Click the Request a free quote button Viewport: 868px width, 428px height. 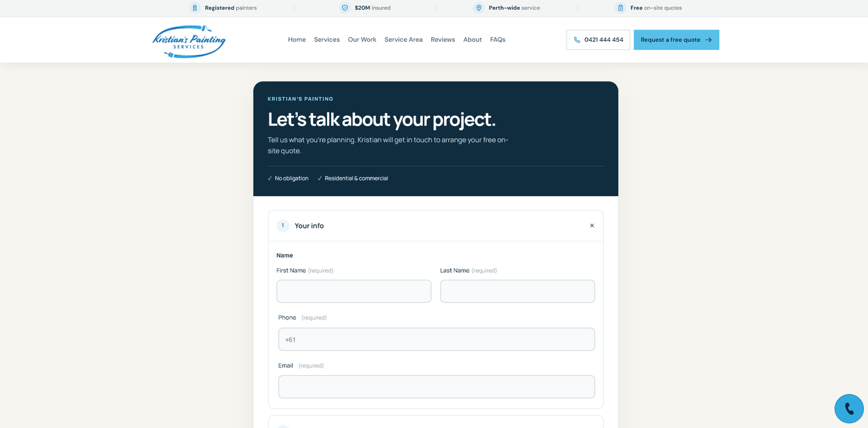[676, 40]
